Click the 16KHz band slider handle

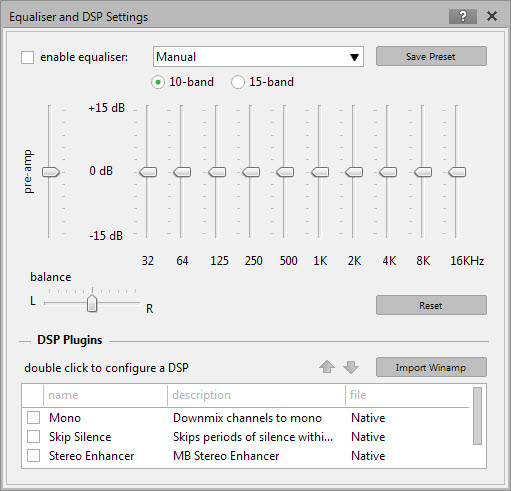click(457, 172)
